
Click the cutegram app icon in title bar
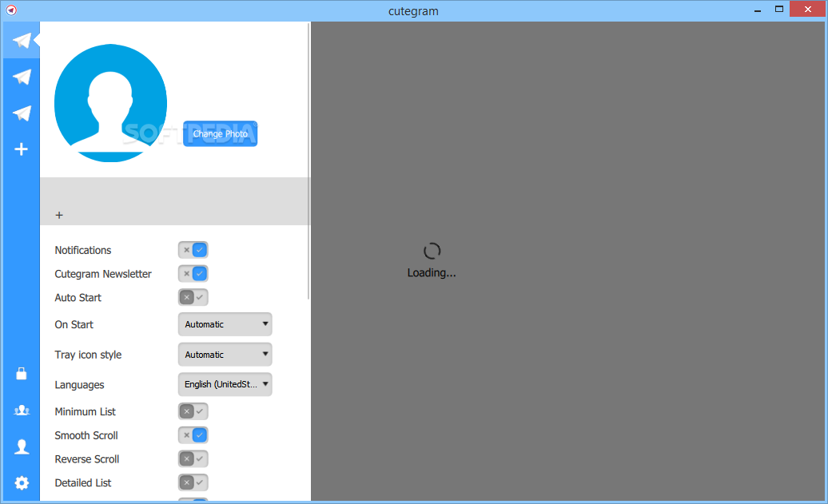(11, 10)
